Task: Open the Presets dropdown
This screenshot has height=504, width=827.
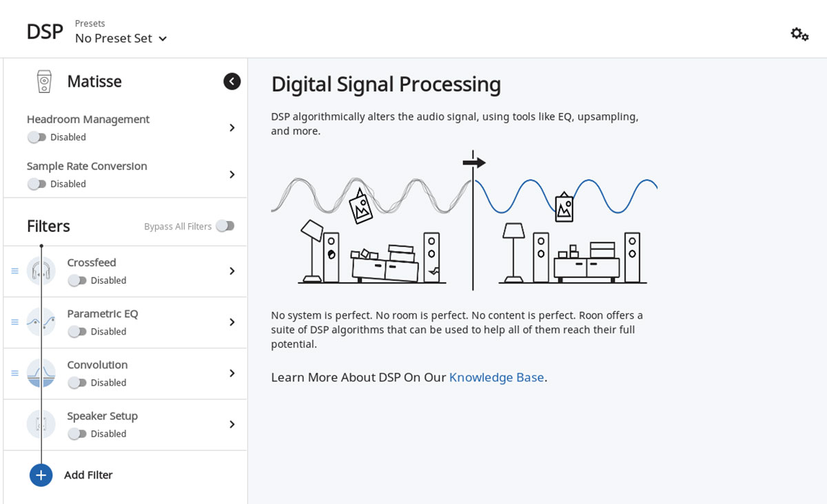Action: coord(121,39)
